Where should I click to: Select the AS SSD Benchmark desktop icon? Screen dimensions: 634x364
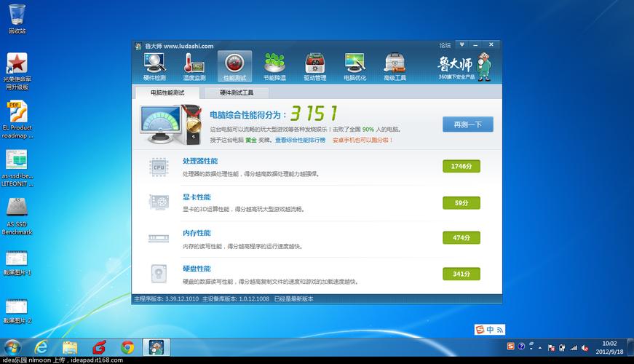[17, 216]
